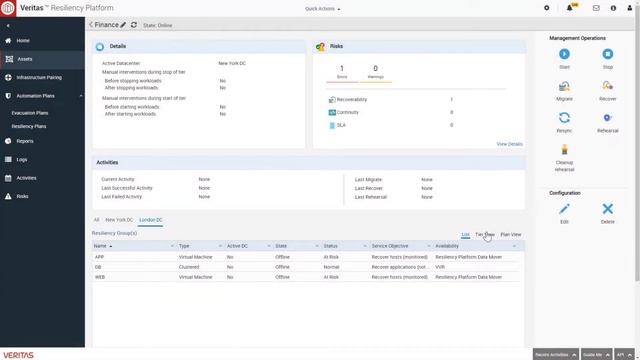Open Status column menu

365,246
